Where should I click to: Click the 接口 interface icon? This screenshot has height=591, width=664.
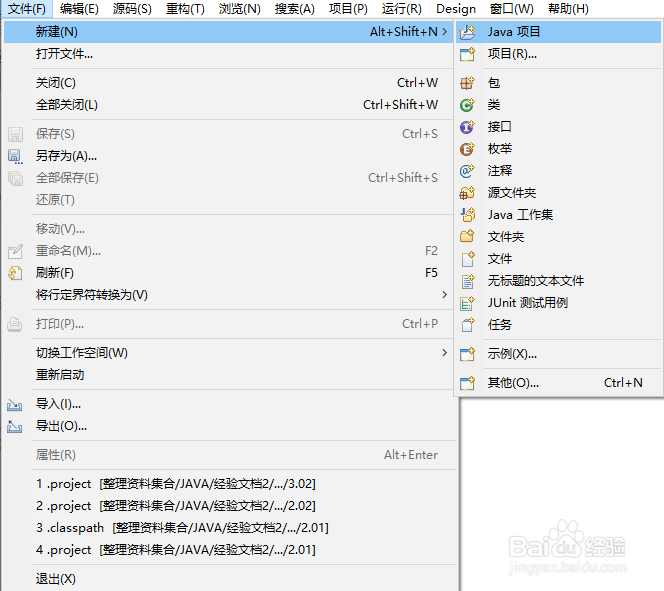click(468, 127)
